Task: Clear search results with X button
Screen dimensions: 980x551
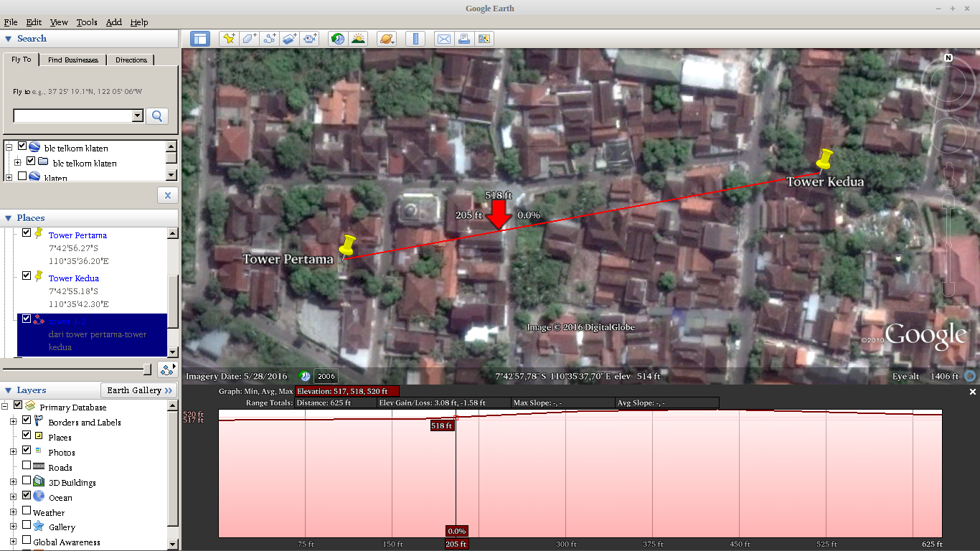Action: [x=167, y=195]
